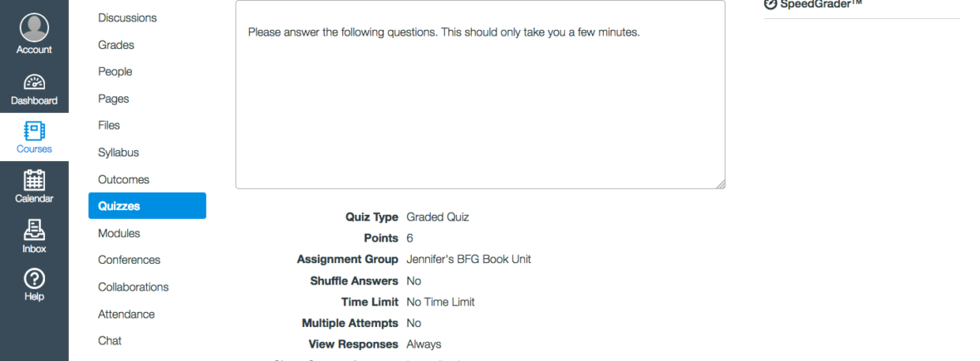Go to the Dashboard icon
This screenshot has width=980, height=361.
click(34, 82)
